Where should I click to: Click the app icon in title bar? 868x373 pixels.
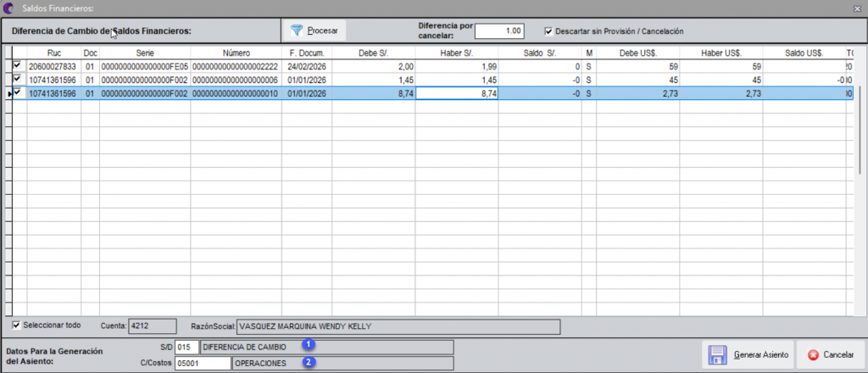[x=8, y=8]
